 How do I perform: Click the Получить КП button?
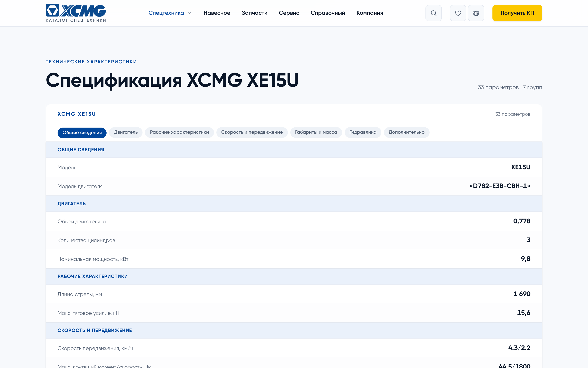[517, 13]
